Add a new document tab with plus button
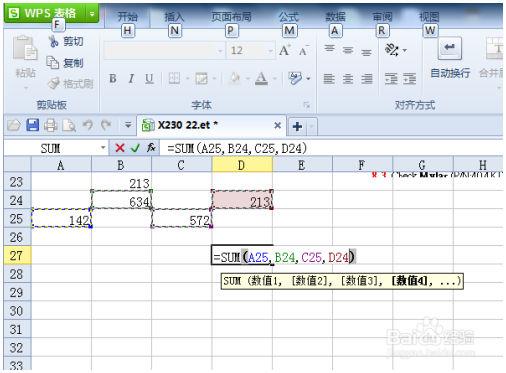Viewport: 506px width, 373px height. 297,126
